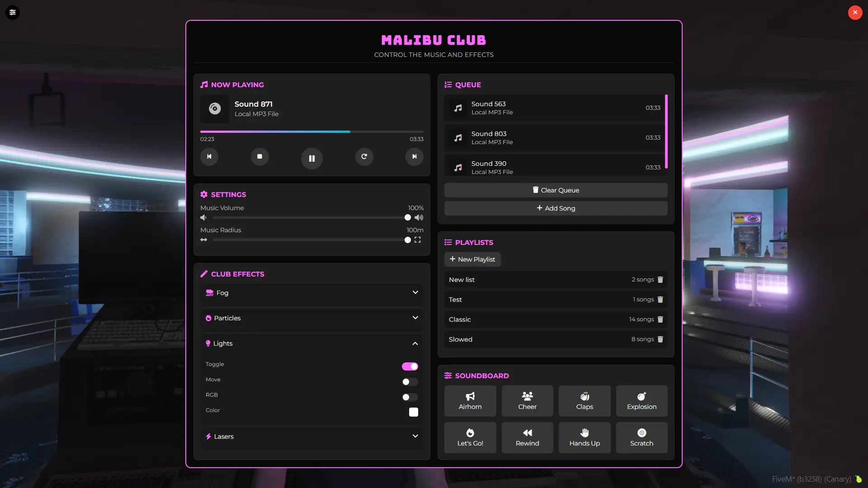
Task: Skip to the previous track
Action: point(209,157)
